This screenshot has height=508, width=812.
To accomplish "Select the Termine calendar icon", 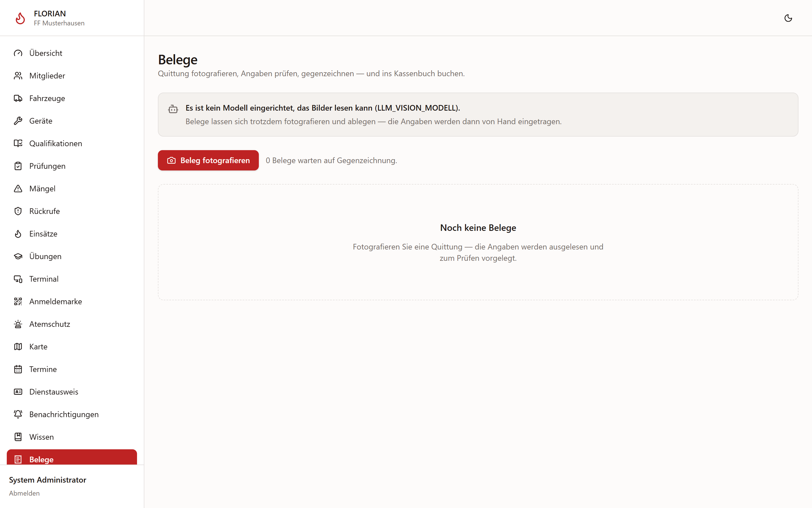I will [x=18, y=369].
